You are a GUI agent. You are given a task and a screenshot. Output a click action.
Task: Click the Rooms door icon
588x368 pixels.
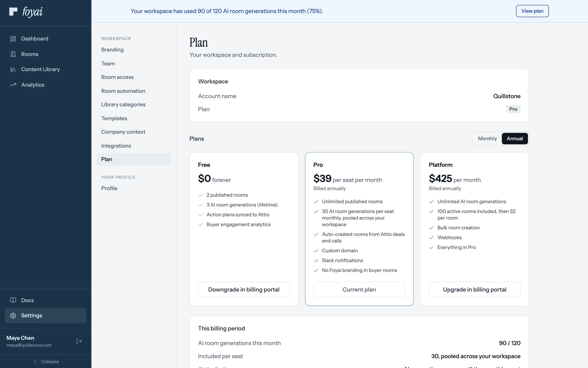[x=13, y=54]
